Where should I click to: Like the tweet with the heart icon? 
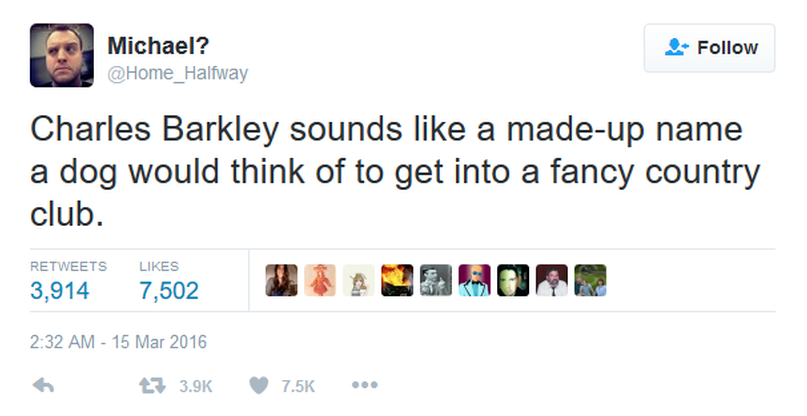258,385
